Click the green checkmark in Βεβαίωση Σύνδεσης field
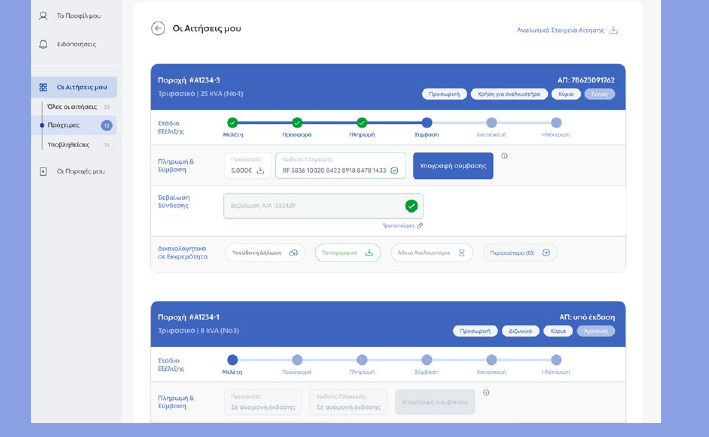Screen dimensions: 709x437 point(411,206)
